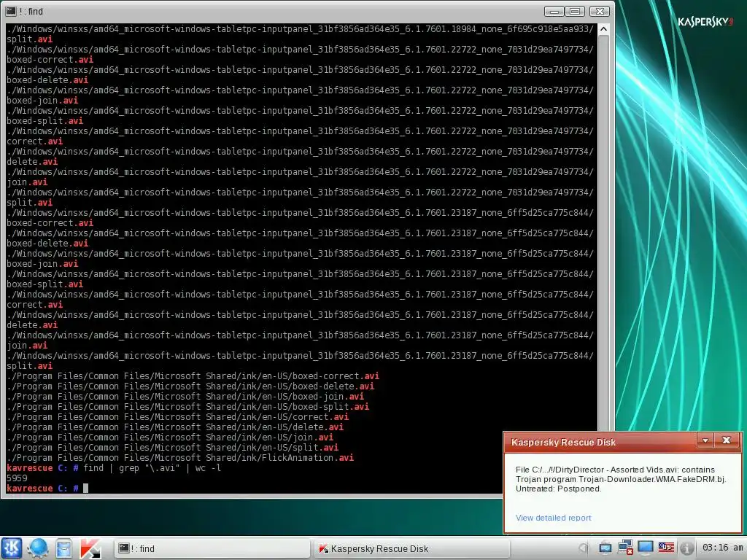Click the find | grep "\.avi" command text
The height and width of the screenshot is (560, 747).
[152, 468]
